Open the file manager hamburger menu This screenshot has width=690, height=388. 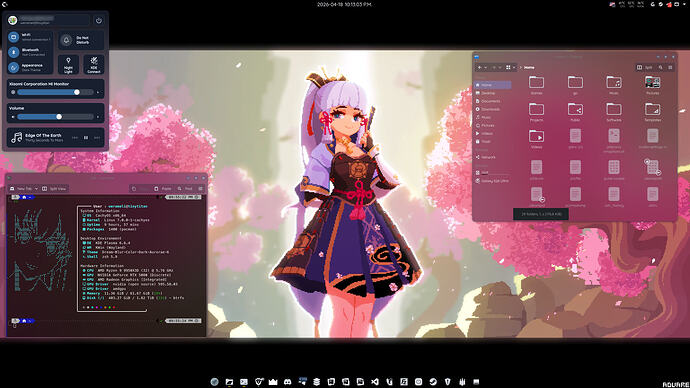tap(670, 67)
